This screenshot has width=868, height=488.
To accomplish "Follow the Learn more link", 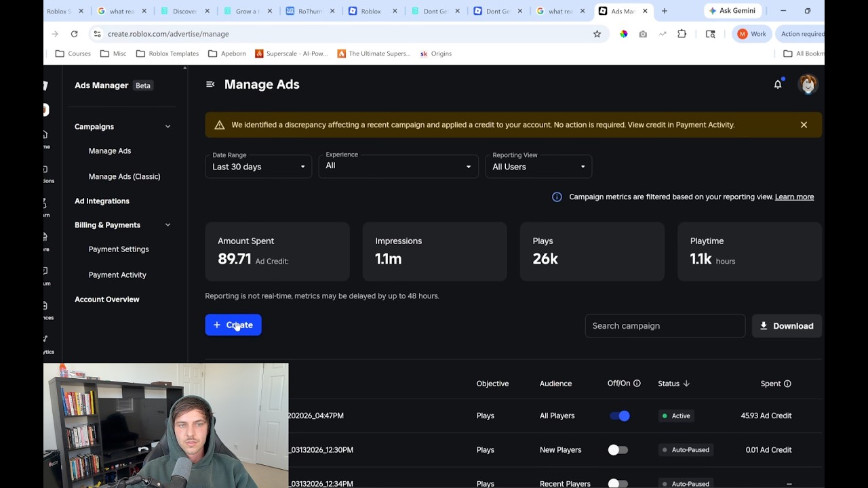I will coord(794,197).
